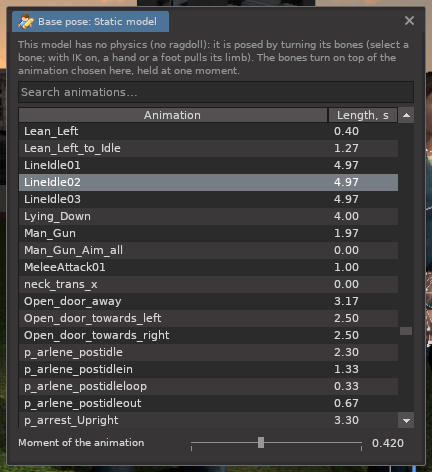This screenshot has height=472, width=432.
Task: Click the 3.30 length of p_arrest_Upright
Action: [x=346, y=420]
